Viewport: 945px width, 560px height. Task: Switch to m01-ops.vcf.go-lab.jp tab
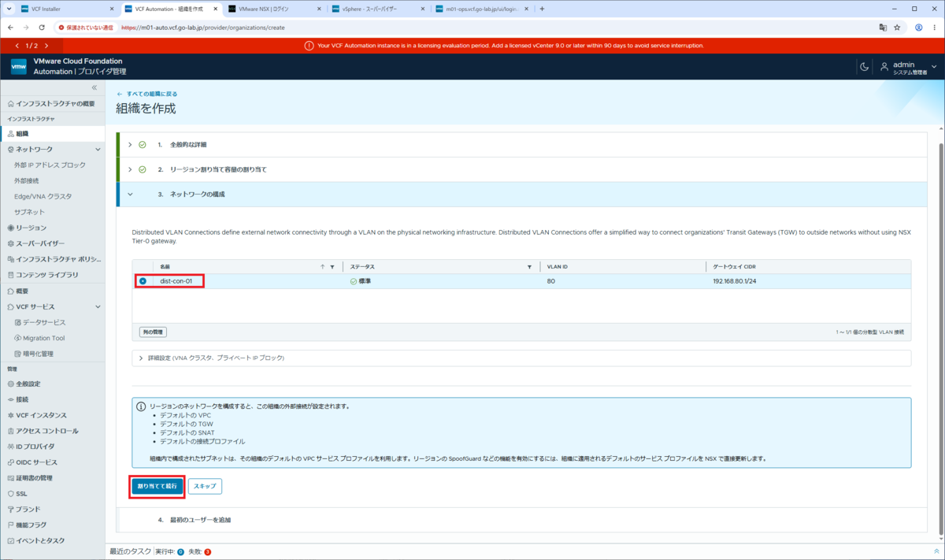point(480,9)
